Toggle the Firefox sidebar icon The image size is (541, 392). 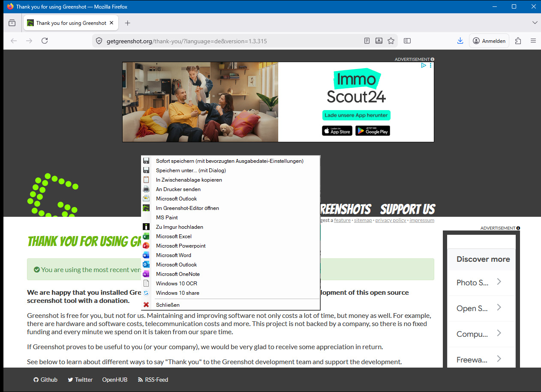[x=407, y=41]
